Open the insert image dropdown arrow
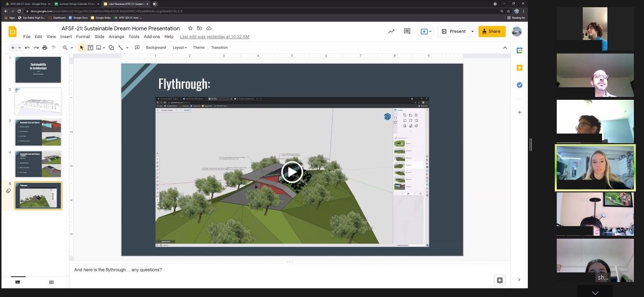The image size is (644, 297). pyautogui.click(x=104, y=48)
